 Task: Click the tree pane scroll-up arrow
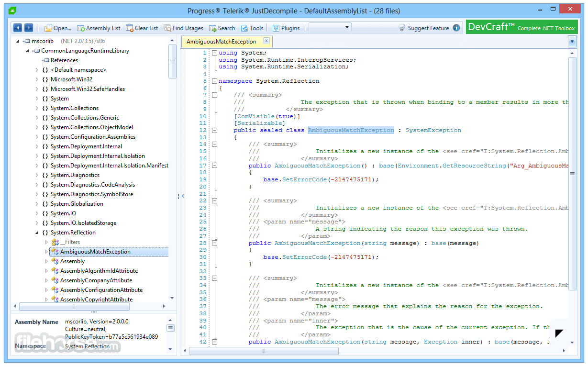coord(172,41)
